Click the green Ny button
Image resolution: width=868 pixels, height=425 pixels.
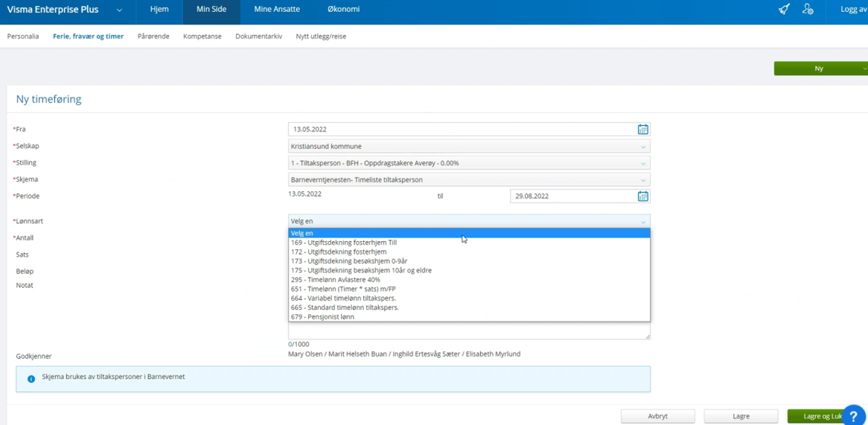(819, 68)
